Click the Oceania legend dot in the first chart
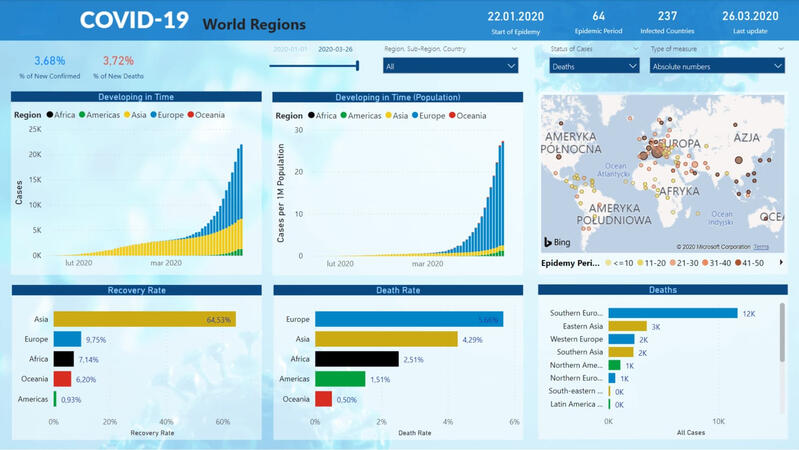The height and width of the screenshot is (450, 799). coord(186,115)
